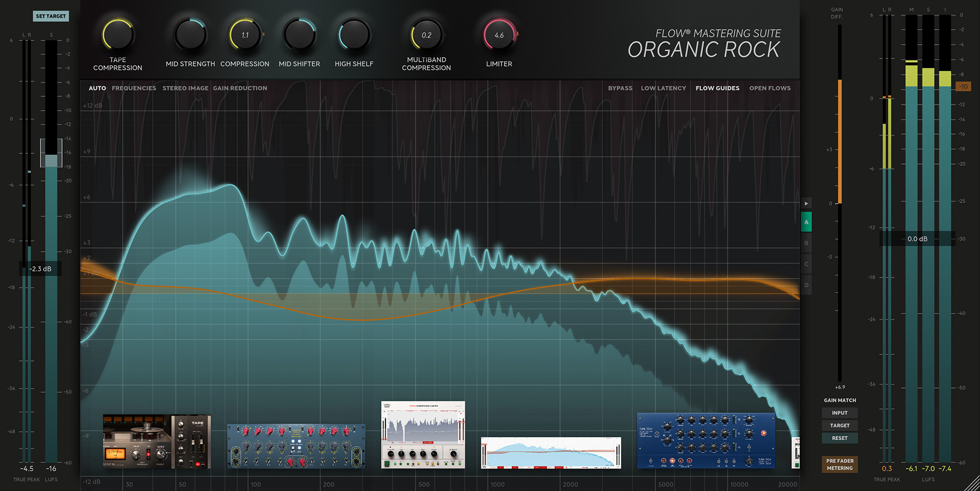This screenshot has height=491, width=980.
Task: Open the blue EQ plugin with red knobs
Action: click(296, 446)
